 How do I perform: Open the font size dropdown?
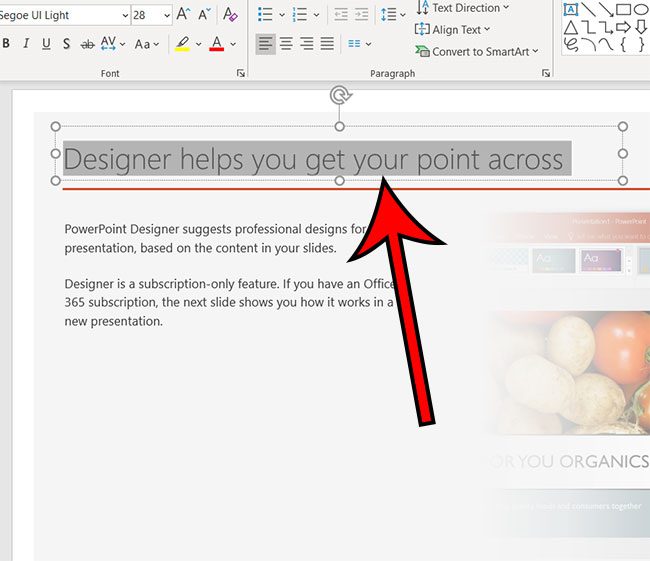pyautogui.click(x=165, y=16)
